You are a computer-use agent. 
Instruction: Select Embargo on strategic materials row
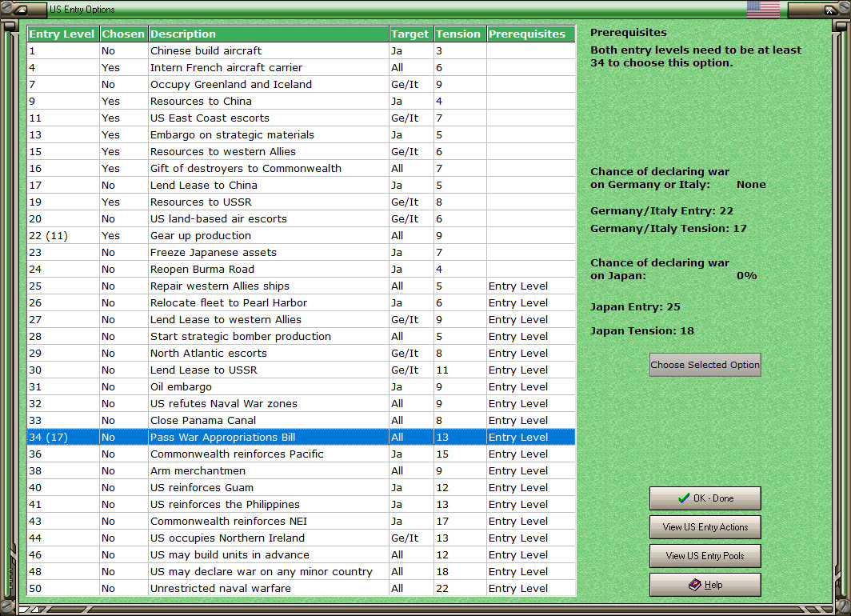302,134
